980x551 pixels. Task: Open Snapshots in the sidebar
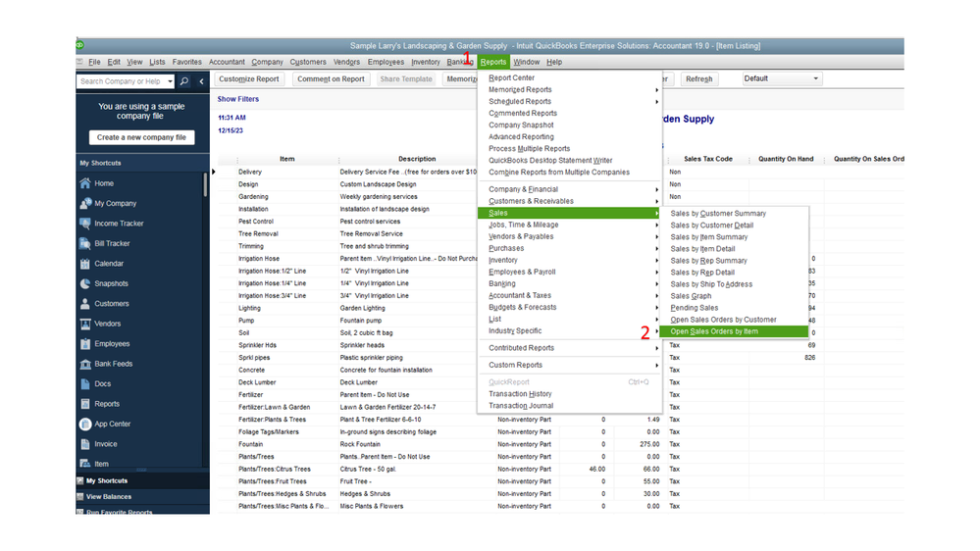(111, 283)
